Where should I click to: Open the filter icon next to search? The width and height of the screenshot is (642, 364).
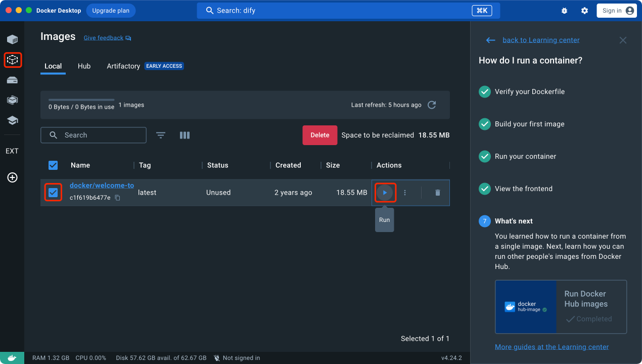click(x=161, y=135)
